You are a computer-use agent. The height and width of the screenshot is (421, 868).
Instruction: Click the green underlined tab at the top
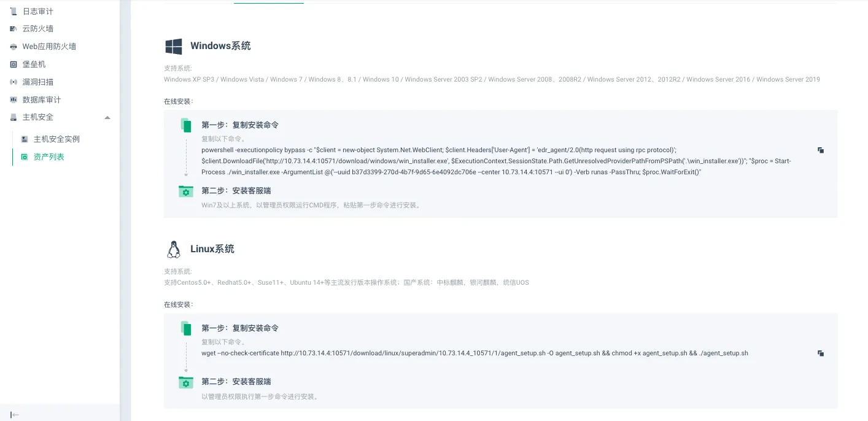pyautogui.click(x=268, y=2)
